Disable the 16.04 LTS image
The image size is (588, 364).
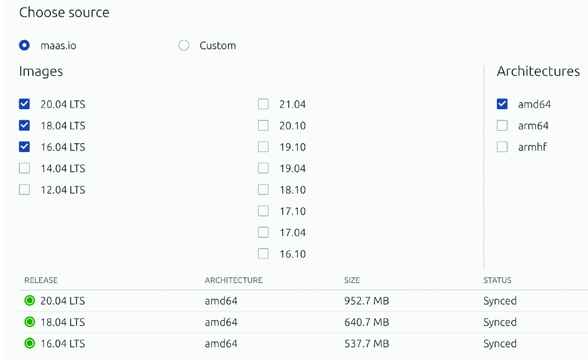pos(24,147)
